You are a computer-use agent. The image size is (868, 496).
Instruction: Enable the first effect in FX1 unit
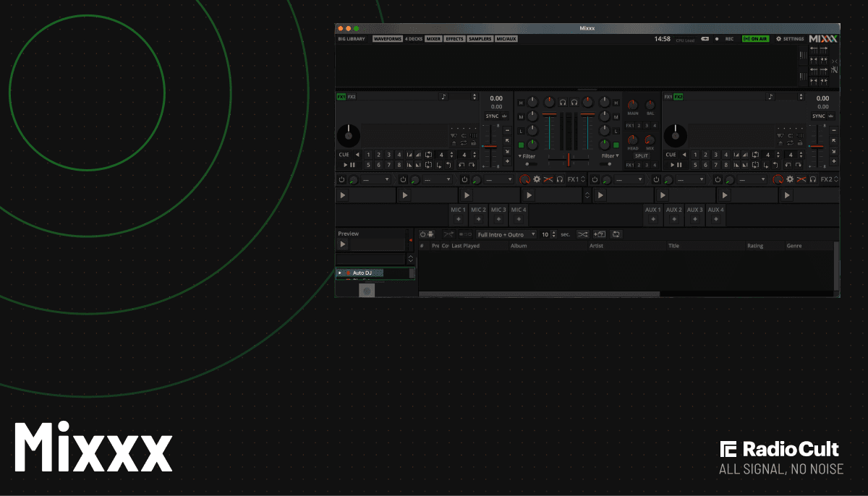coord(341,179)
